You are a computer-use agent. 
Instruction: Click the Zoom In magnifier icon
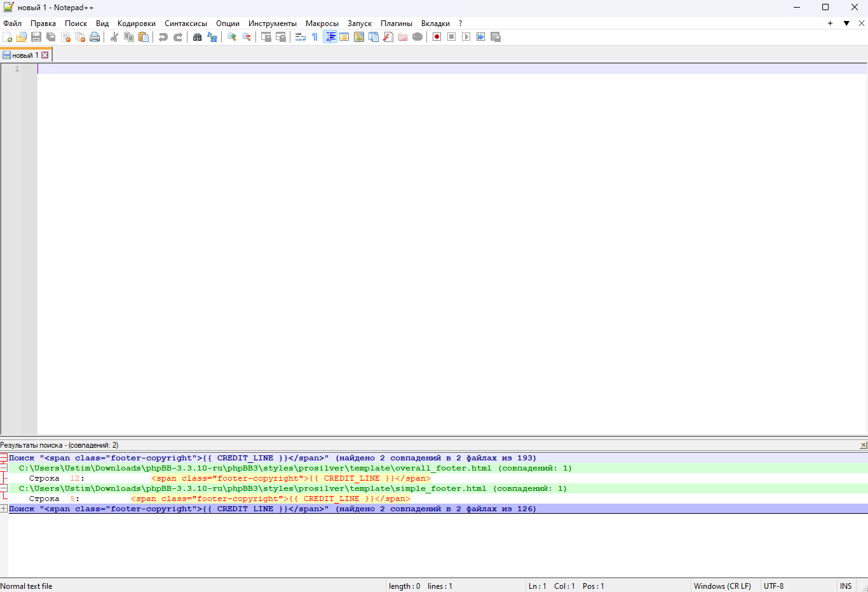coord(232,37)
